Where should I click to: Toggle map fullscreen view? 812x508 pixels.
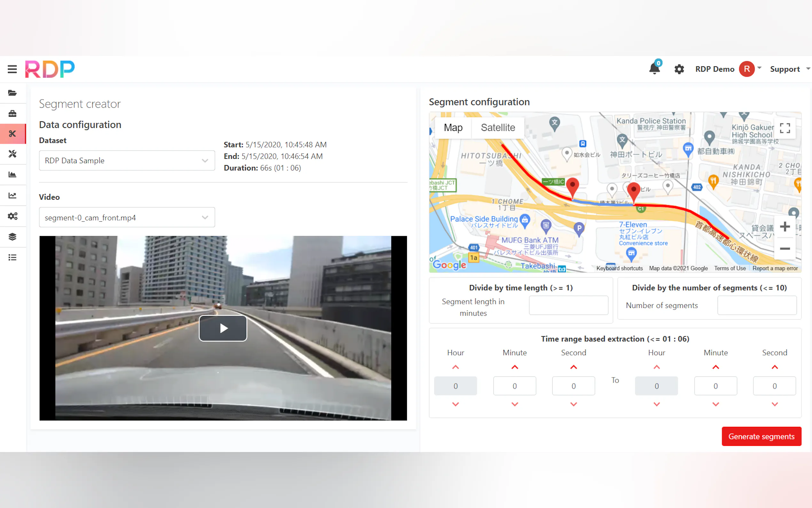pyautogui.click(x=785, y=128)
